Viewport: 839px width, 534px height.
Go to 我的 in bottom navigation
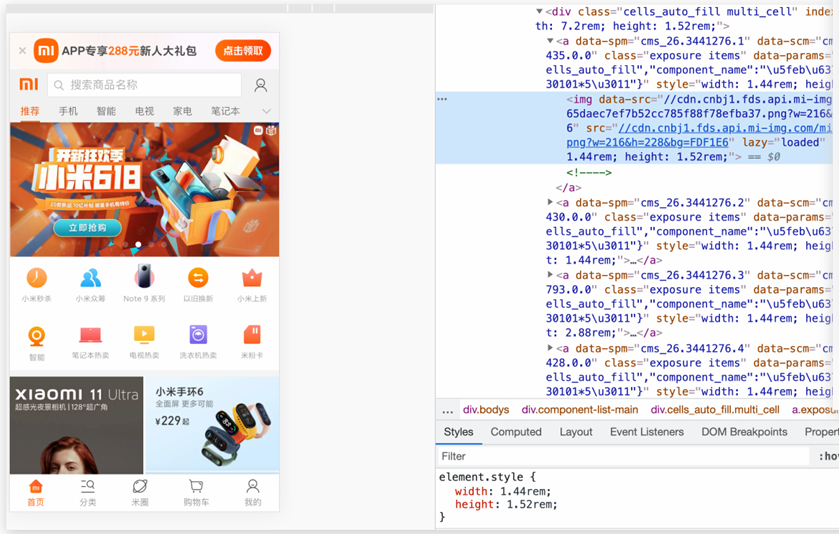[x=253, y=493]
